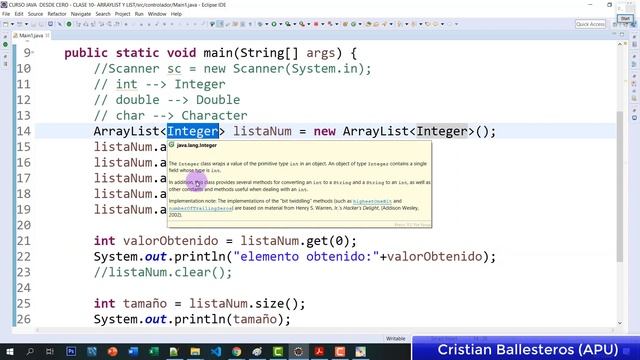Screen dimensions: 640x360
Task: Open the New Java Class dropdown arrow
Action: (x=360, y=24)
